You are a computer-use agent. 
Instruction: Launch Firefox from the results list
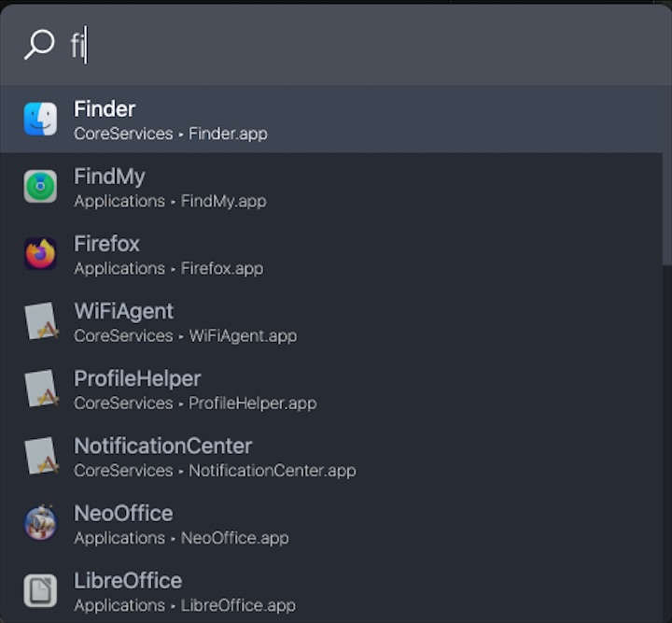tap(106, 244)
